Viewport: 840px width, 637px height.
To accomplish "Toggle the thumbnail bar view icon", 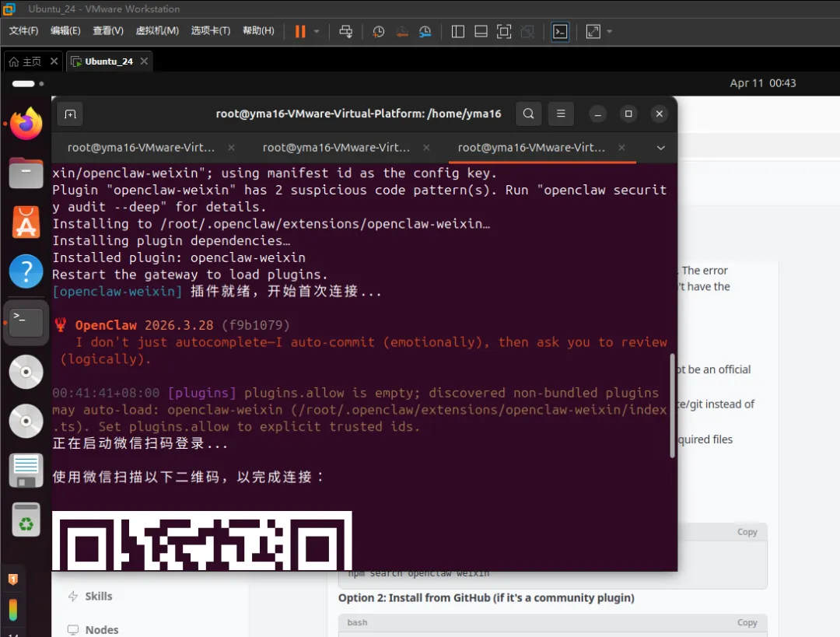I will click(481, 32).
